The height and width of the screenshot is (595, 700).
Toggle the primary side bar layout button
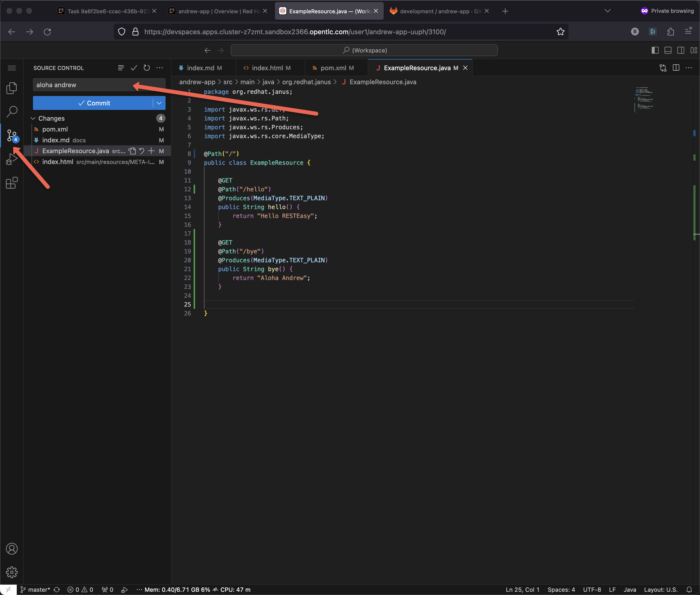tap(655, 50)
